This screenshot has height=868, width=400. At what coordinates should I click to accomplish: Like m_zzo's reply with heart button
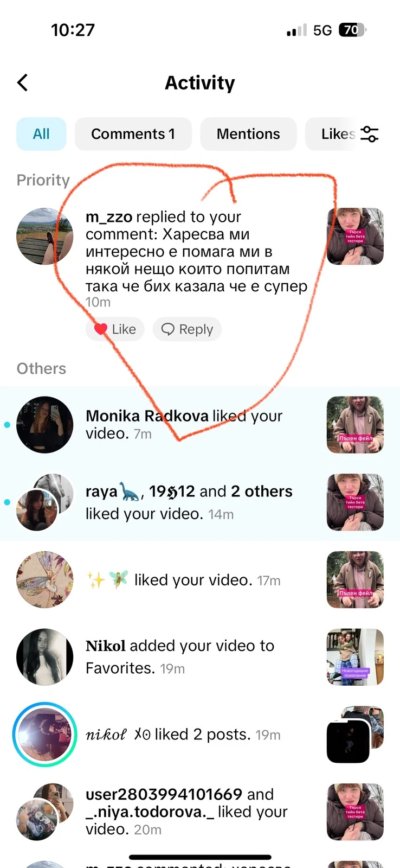115,329
